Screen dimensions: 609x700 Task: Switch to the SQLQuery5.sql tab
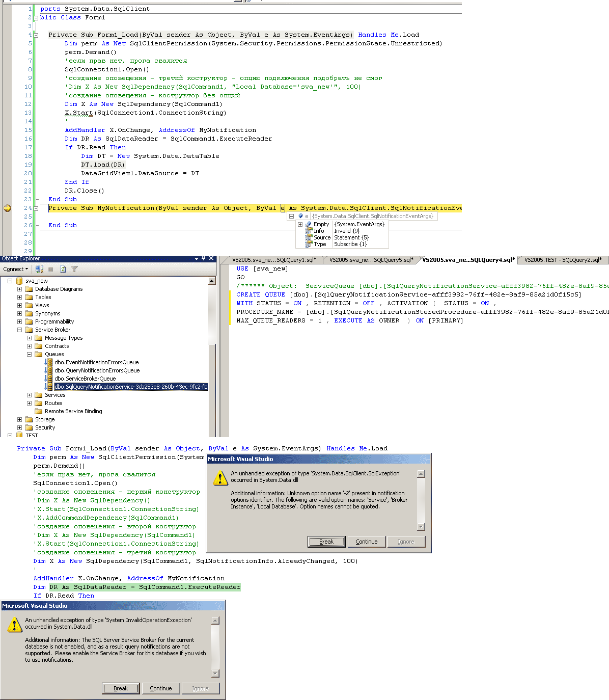(x=371, y=260)
